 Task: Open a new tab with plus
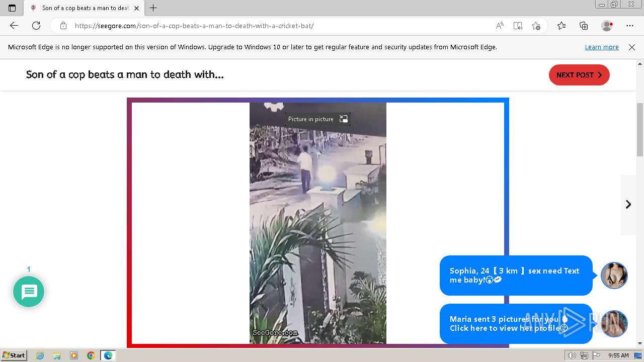153,8
